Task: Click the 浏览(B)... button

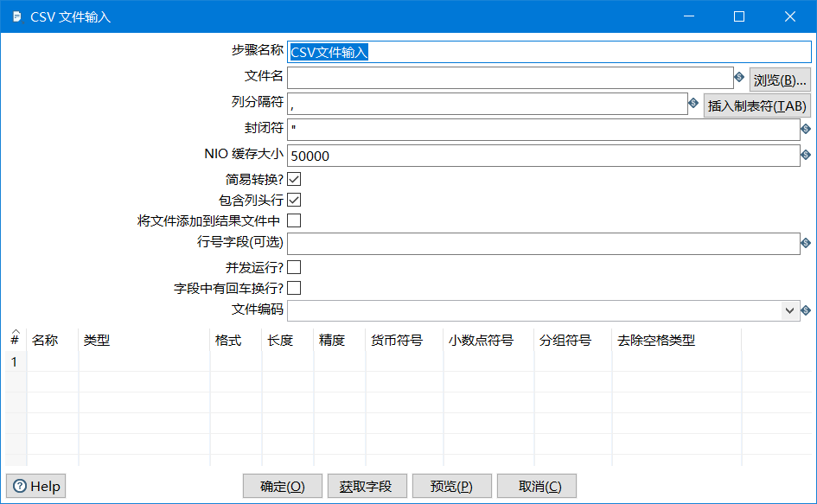Action: pos(780,80)
